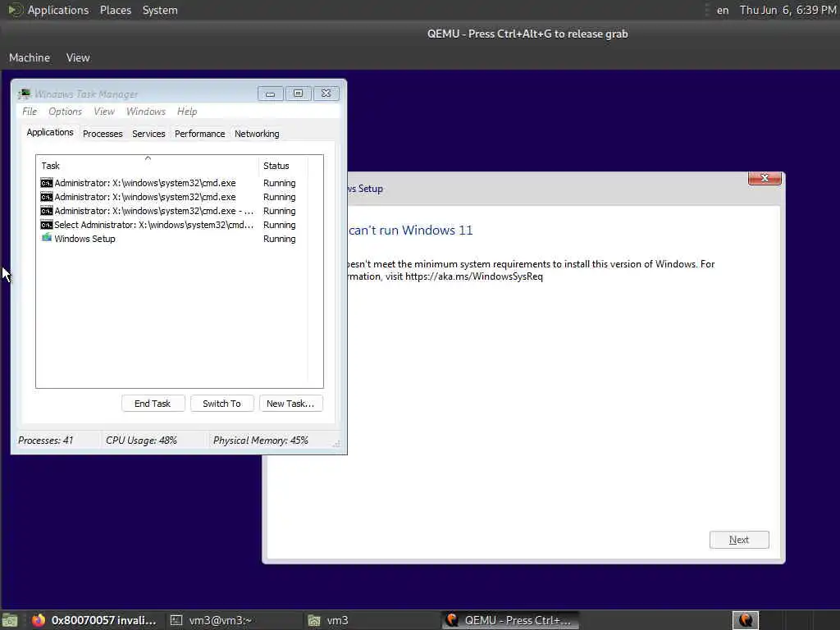The image size is (840, 630).
Task: Click show desktop icon in bottom-left corner
Action: (x=10, y=621)
